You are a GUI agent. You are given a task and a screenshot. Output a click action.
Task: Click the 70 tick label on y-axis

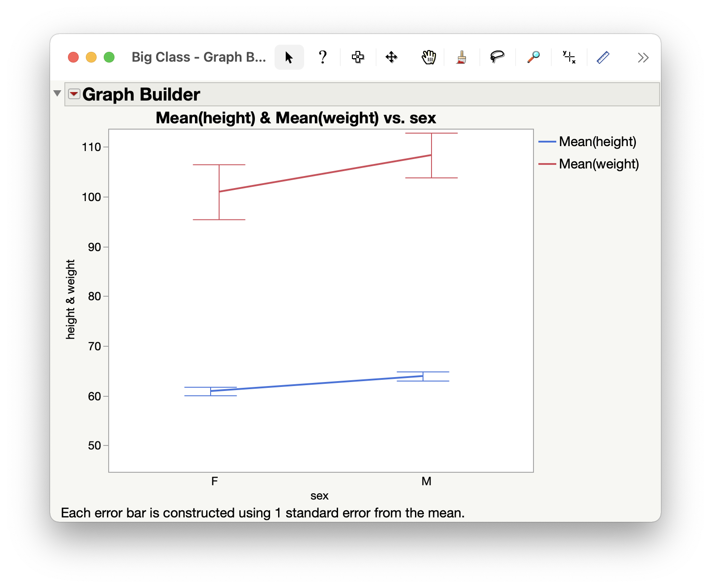coord(94,346)
